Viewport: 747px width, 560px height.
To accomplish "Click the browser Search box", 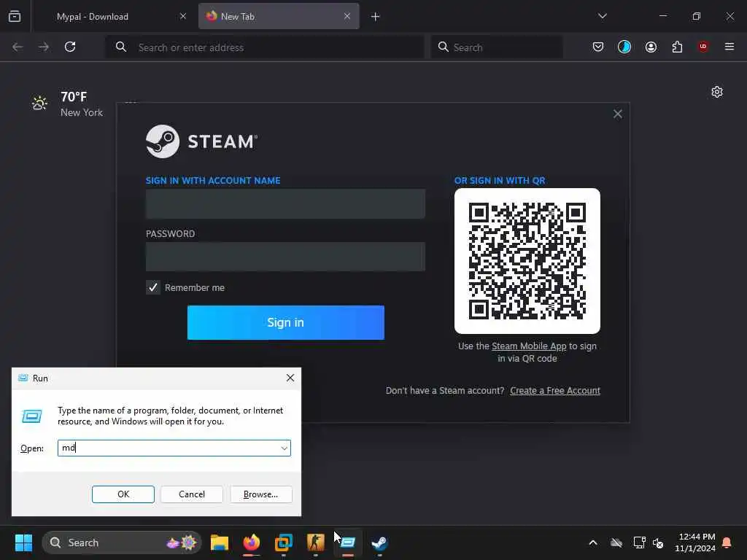I will (x=496, y=47).
